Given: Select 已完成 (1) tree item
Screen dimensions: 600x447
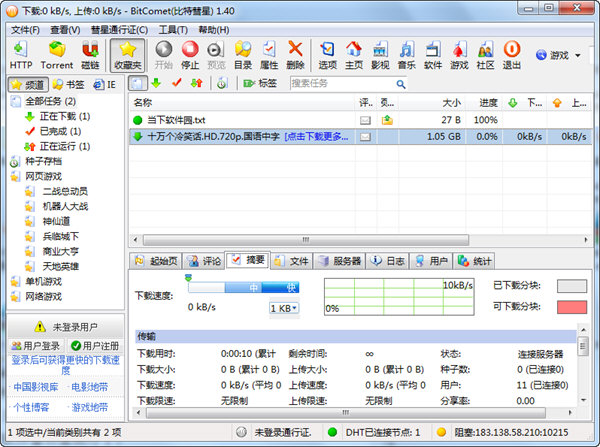Looking at the screenshot, I should coord(53,131).
